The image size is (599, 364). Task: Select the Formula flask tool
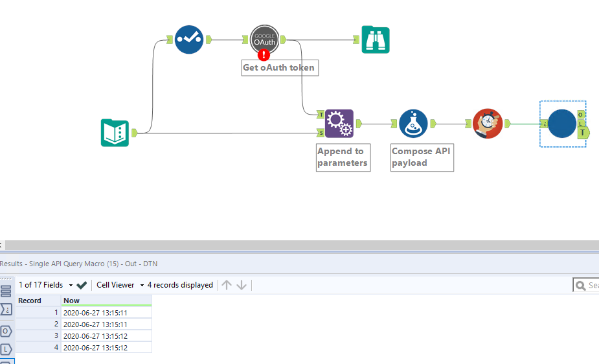pyautogui.click(x=413, y=124)
